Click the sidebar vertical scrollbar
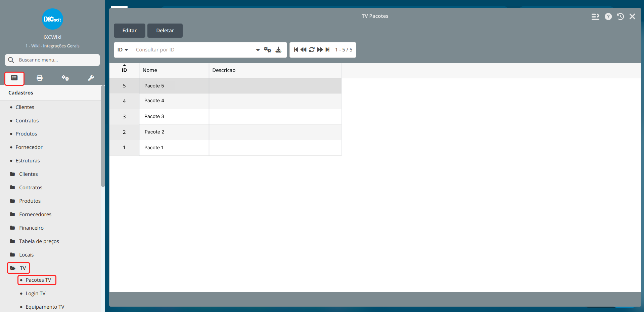This screenshot has height=312, width=644. (x=103, y=136)
